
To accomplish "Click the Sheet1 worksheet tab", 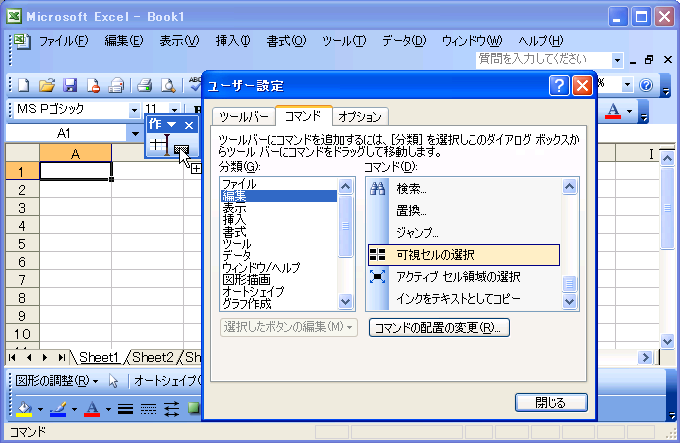I will 98,358.
